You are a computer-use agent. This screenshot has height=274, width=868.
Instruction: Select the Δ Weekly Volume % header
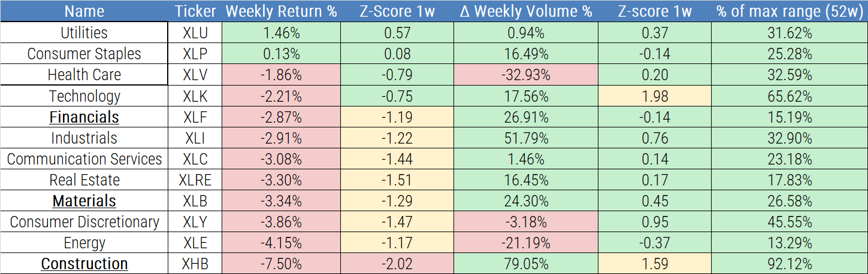point(525,11)
